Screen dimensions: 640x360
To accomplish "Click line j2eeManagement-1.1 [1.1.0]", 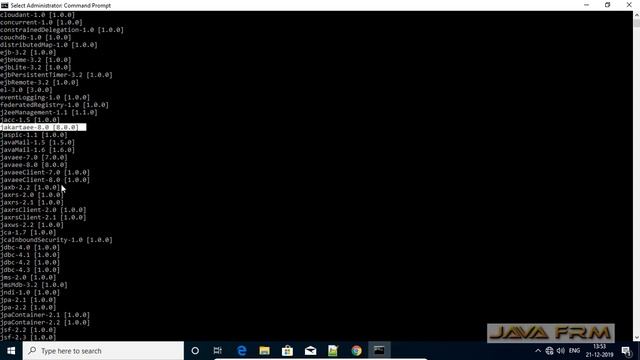I will point(49,112).
